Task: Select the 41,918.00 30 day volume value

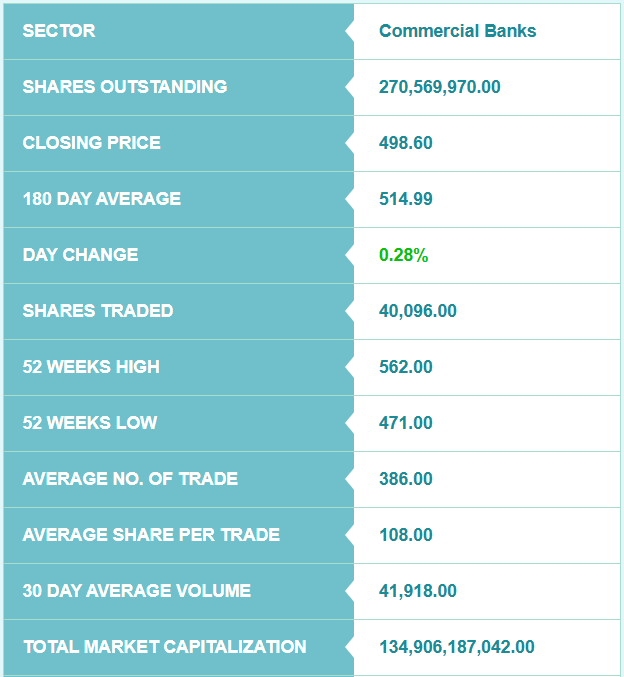Action: [x=417, y=591]
